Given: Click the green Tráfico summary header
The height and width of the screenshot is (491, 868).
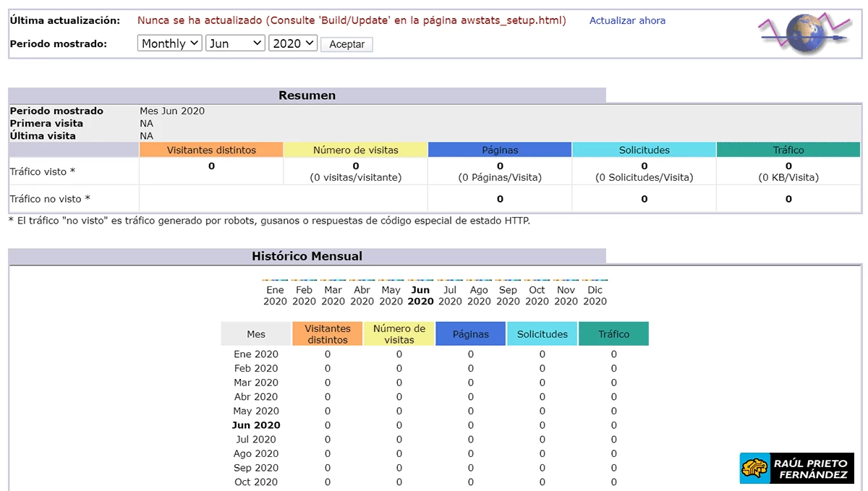Looking at the screenshot, I should coord(788,150).
